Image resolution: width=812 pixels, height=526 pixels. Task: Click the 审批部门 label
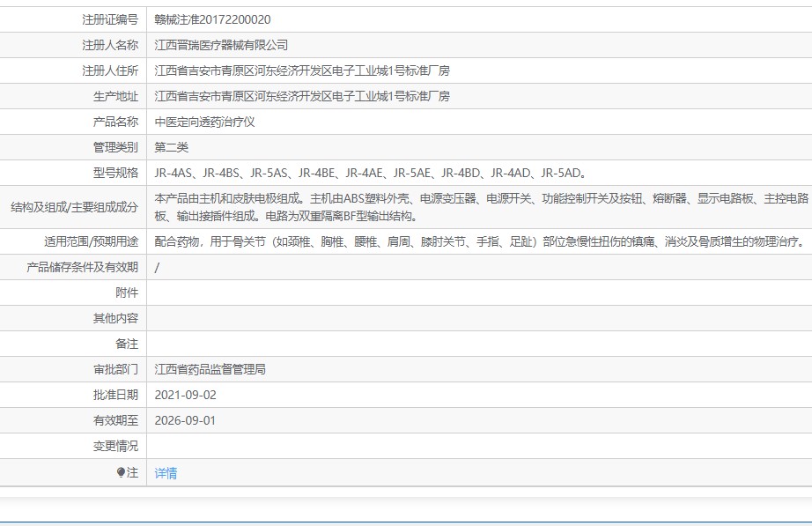pos(116,369)
